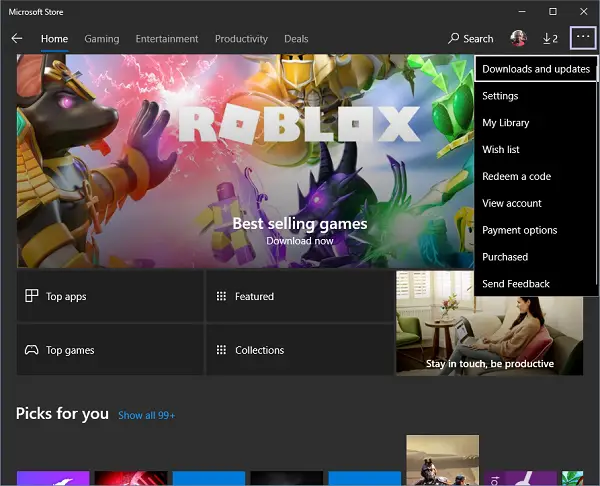Viewport: 600px width, 486px height.
Task: Go back with the back arrow
Action: coord(17,38)
